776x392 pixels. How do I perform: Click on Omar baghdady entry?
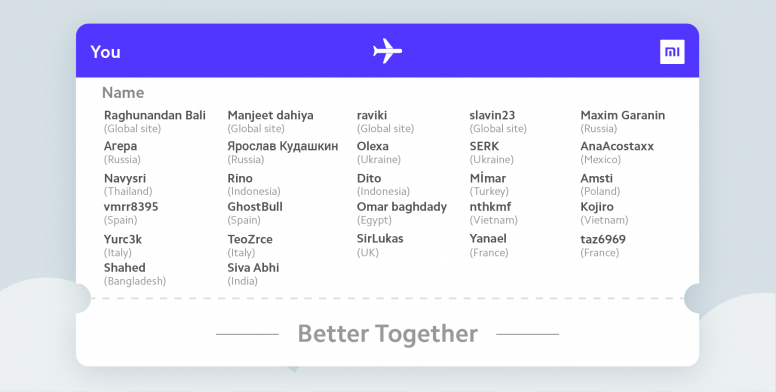[x=402, y=207]
